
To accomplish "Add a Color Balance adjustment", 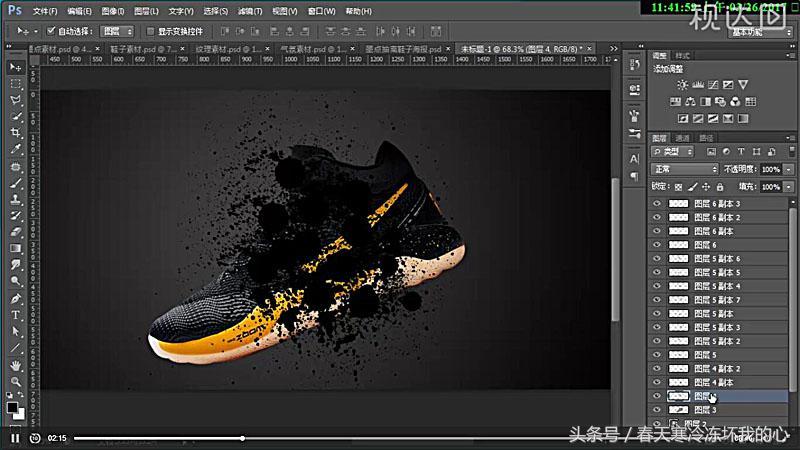I will (690, 102).
